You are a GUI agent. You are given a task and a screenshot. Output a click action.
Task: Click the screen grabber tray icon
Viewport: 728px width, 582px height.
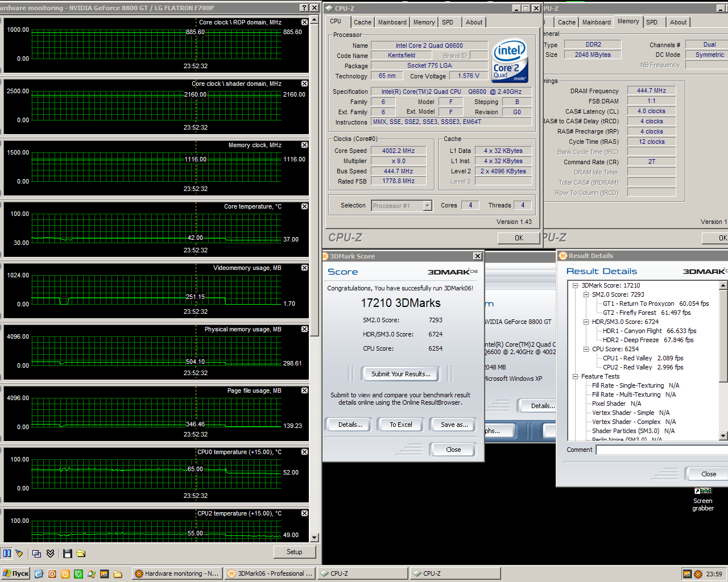(x=687, y=574)
